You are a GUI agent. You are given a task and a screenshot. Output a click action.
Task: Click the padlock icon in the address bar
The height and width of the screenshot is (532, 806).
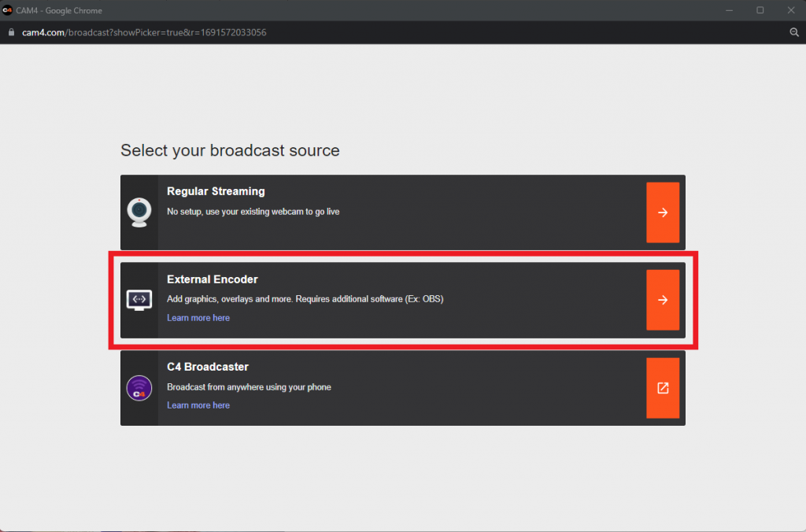11,32
